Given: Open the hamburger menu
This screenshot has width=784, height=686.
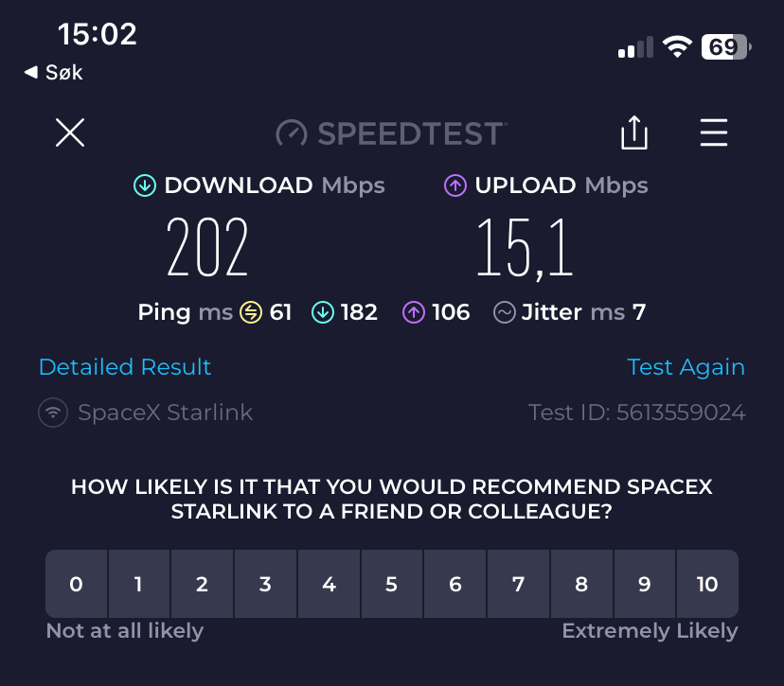Looking at the screenshot, I should click(714, 132).
